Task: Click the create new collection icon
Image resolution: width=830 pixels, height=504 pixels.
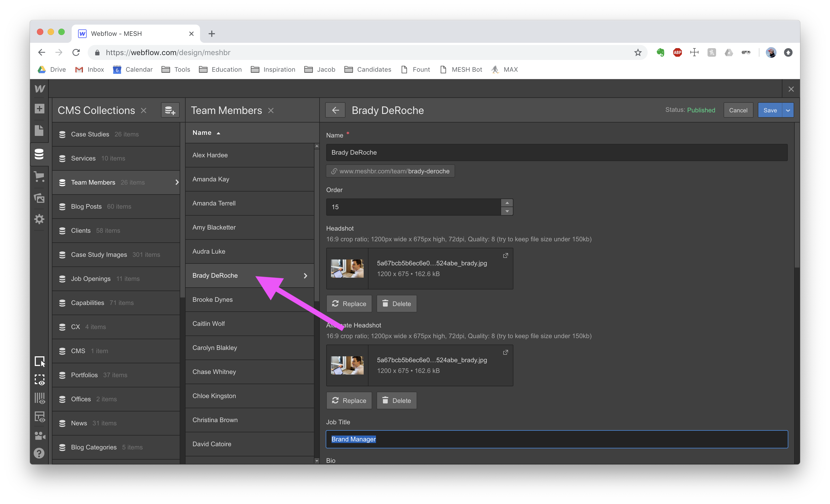Action: click(x=170, y=110)
